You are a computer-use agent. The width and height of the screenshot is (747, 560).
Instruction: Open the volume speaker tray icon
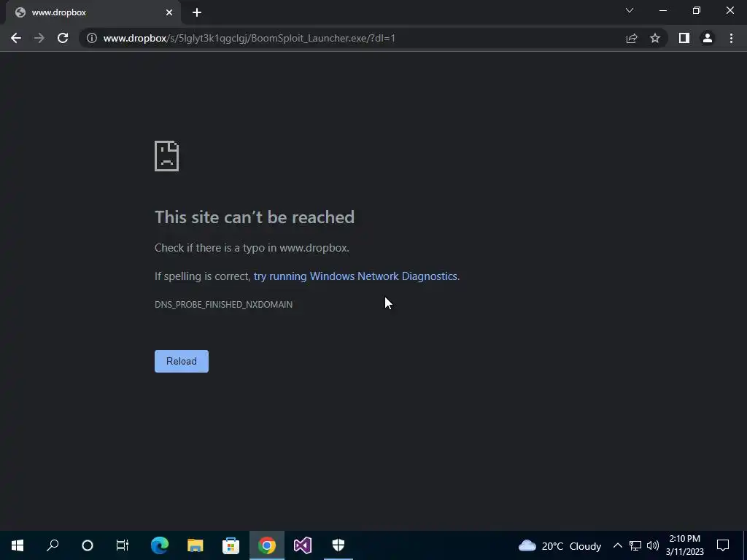point(653,545)
